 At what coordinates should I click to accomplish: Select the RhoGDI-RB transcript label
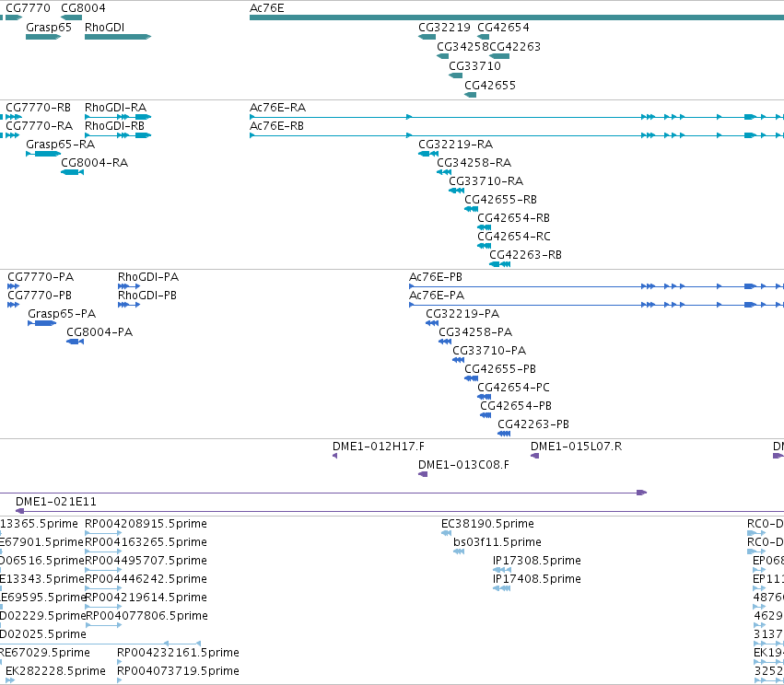[x=114, y=126]
